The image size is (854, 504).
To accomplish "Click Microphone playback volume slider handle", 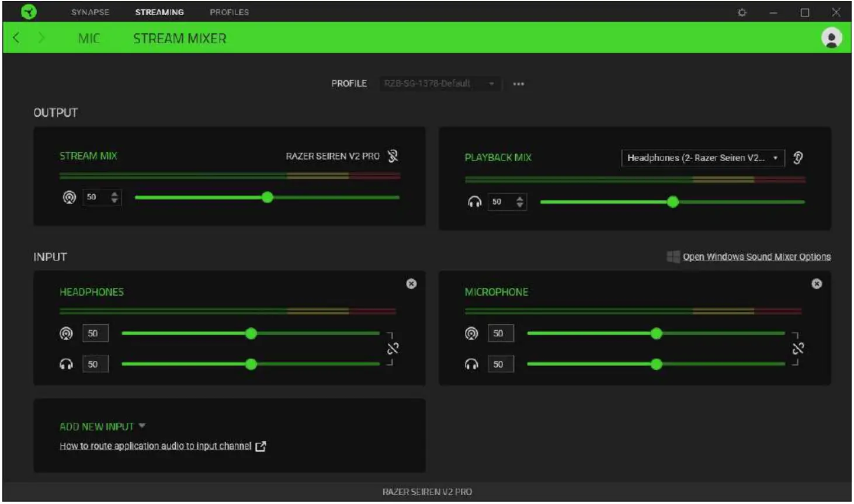I will point(657,364).
